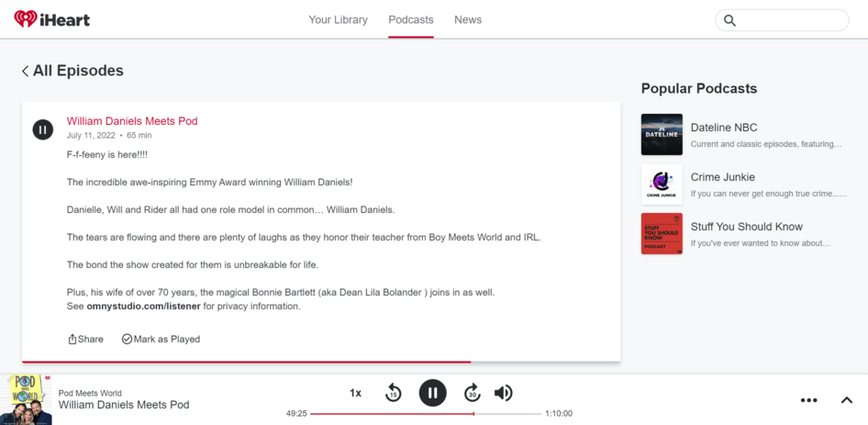Open omnystudio.com/listener link
The width and height of the screenshot is (868, 425).
143,306
